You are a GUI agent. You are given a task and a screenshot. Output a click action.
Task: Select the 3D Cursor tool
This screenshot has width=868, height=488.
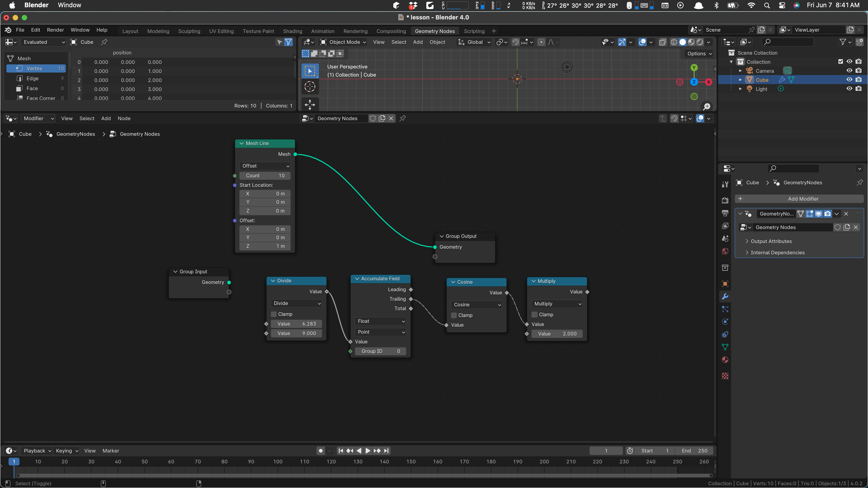point(310,87)
